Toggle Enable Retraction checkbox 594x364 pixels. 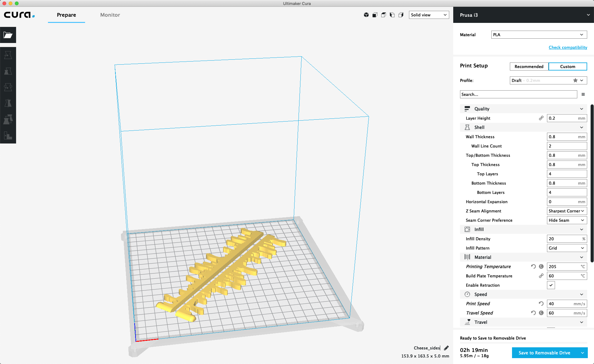[551, 285]
